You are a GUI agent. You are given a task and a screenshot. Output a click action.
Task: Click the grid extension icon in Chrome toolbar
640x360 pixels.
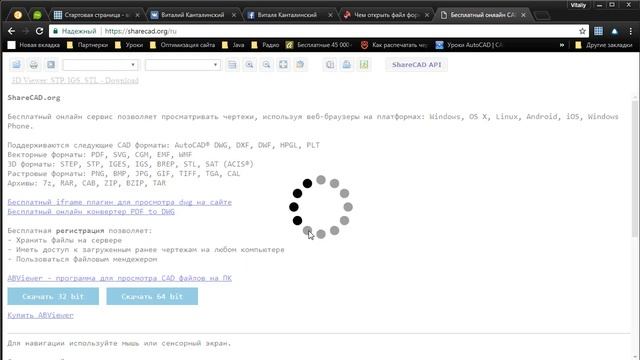click(x=598, y=31)
